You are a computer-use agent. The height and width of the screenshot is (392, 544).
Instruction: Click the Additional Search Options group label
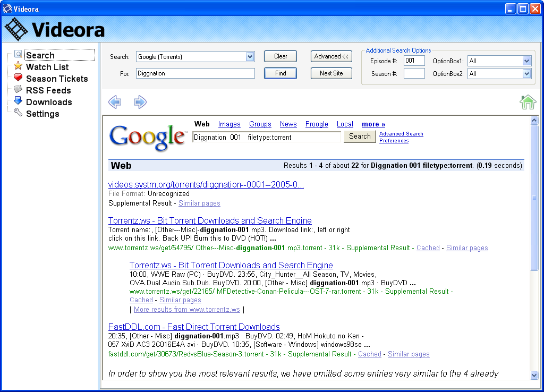coord(398,50)
